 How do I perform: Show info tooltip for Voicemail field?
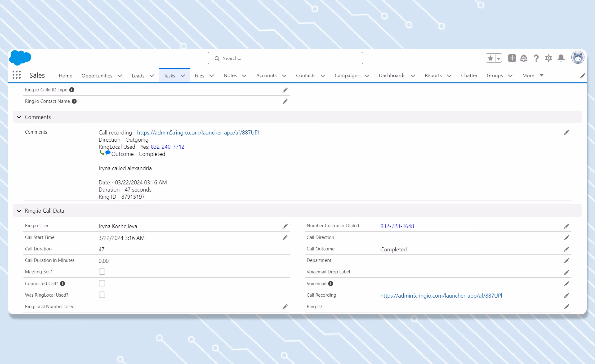pyautogui.click(x=331, y=283)
